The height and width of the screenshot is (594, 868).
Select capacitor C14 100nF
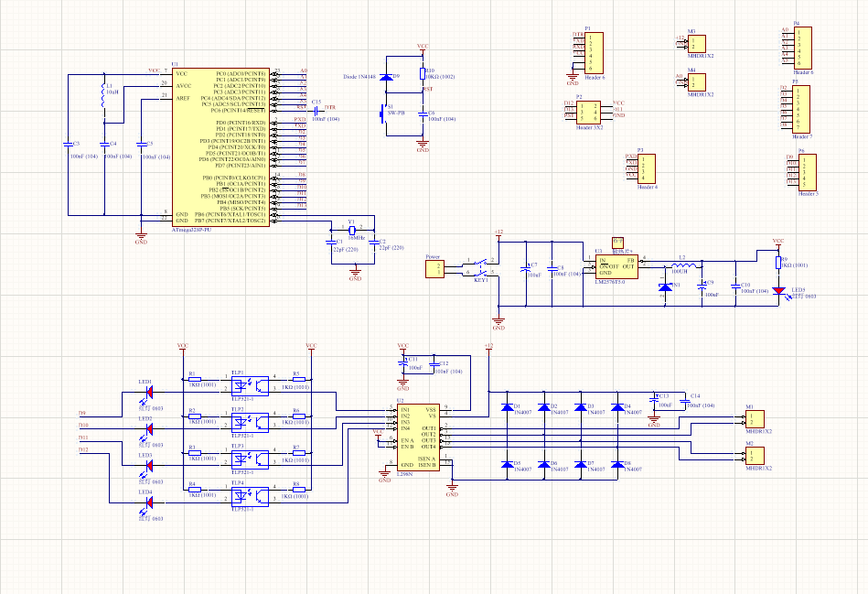684,399
